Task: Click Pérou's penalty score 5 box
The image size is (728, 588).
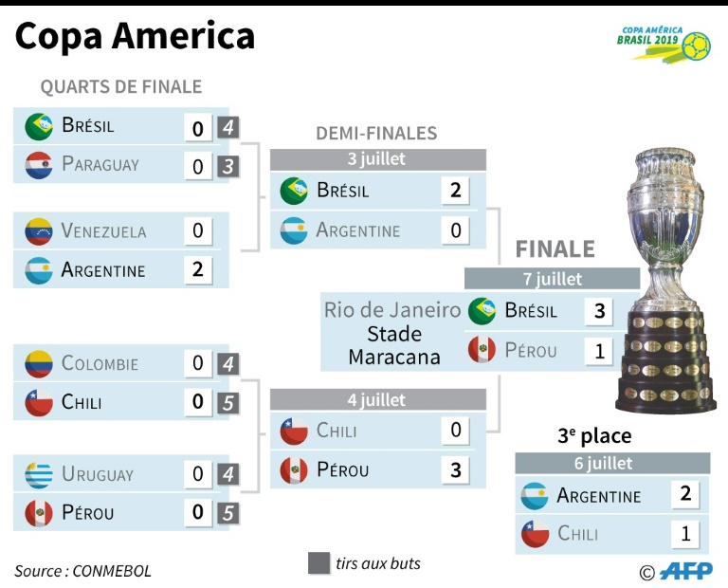Action: tap(228, 513)
